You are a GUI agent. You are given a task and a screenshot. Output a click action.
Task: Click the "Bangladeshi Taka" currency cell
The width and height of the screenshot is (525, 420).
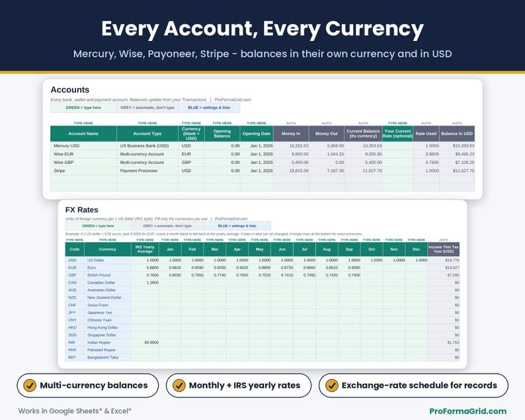point(108,358)
